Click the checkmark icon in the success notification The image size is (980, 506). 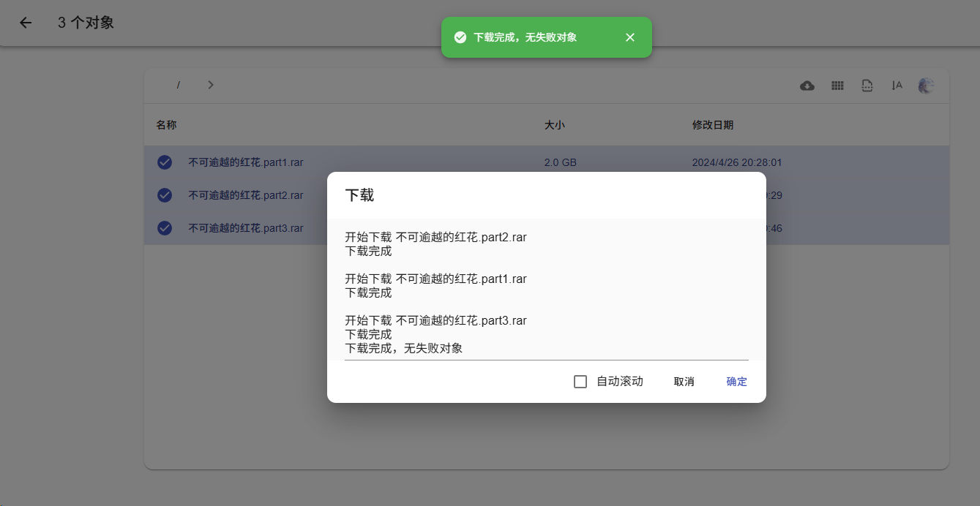pyautogui.click(x=460, y=37)
